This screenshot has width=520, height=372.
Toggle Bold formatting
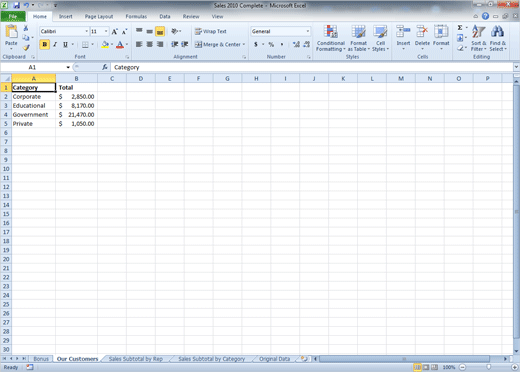44,44
